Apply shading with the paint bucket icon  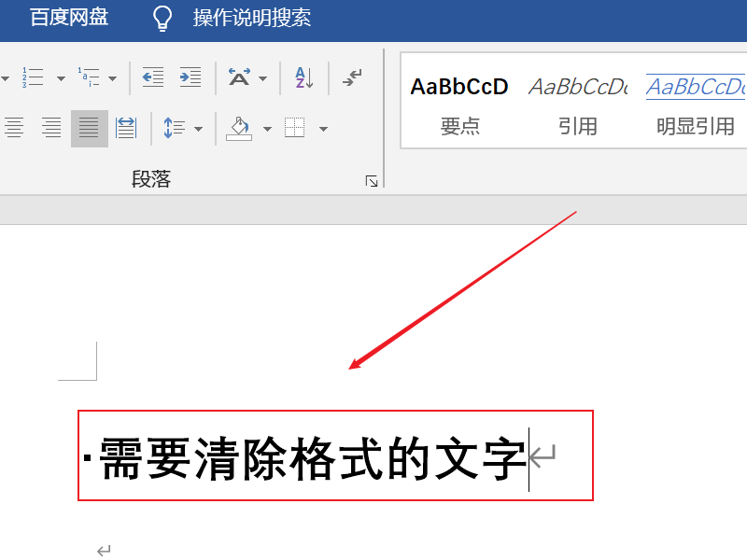(241, 128)
